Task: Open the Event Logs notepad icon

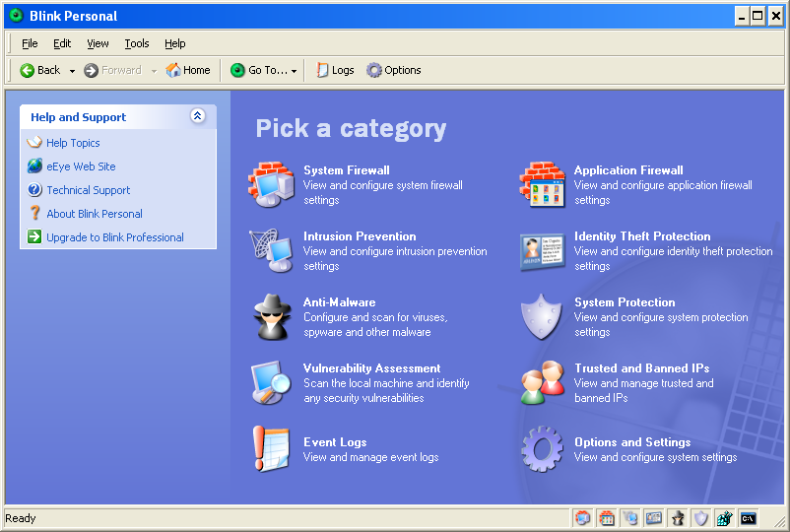Action: [x=271, y=448]
